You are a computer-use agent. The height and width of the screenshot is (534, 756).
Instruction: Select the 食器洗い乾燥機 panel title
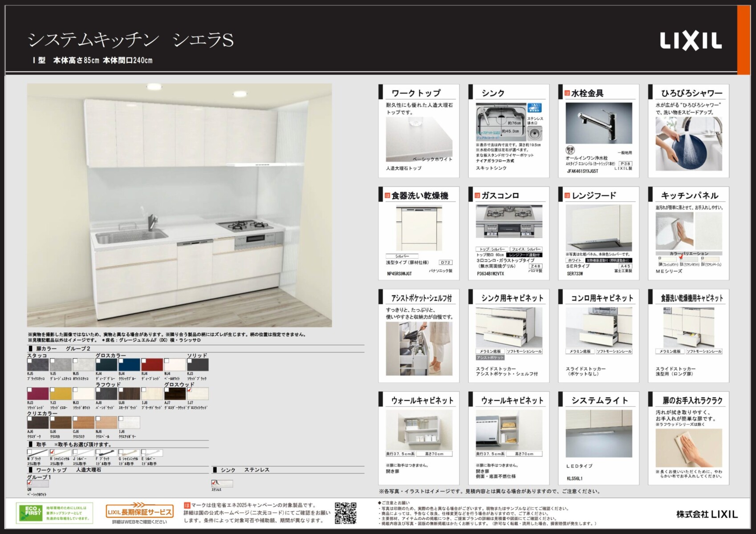pos(419,195)
